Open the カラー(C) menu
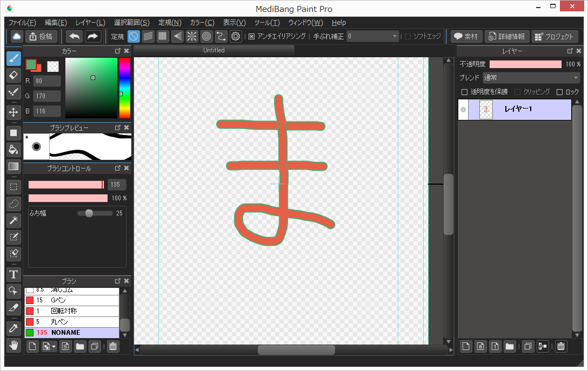 pos(202,23)
